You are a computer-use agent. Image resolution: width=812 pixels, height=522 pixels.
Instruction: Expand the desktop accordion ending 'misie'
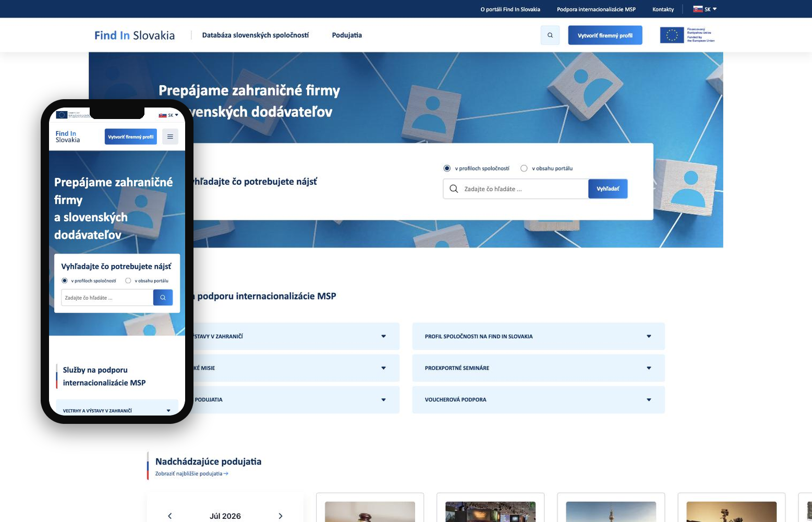pyautogui.click(x=296, y=368)
